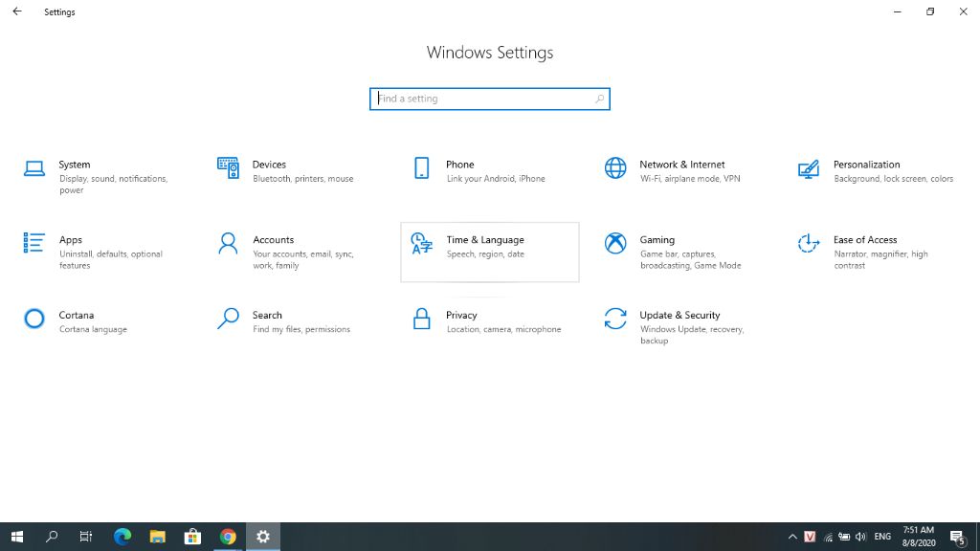The width and height of the screenshot is (980, 551).
Task: Click the Phone heading text
Action: pos(460,165)
